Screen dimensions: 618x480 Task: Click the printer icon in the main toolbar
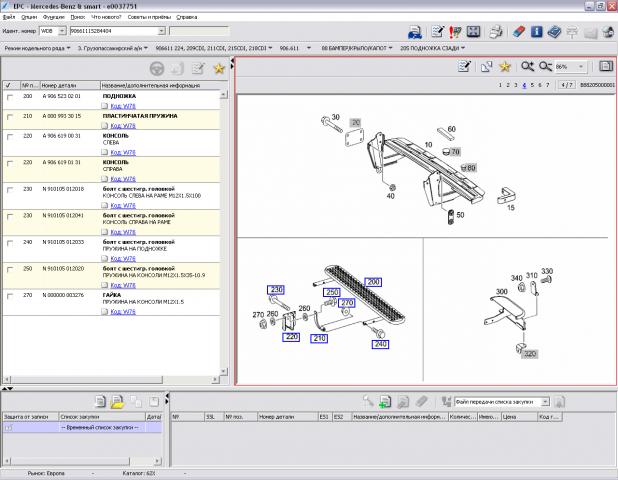pyautogui.click(x=496, y=32)
